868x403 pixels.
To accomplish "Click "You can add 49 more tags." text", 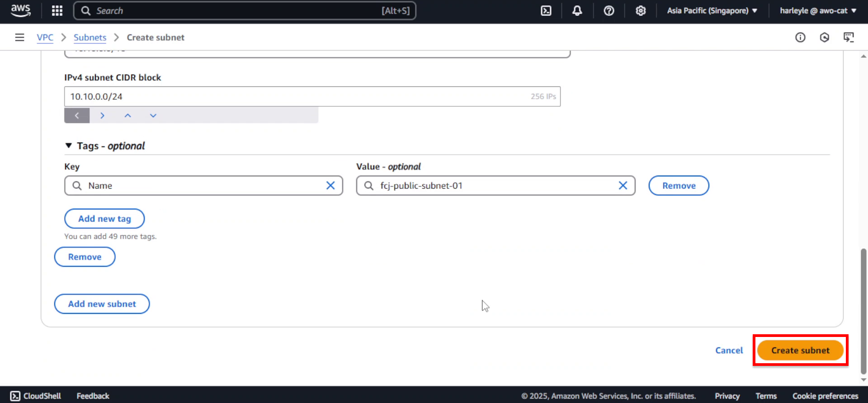I will click(110, 237).
